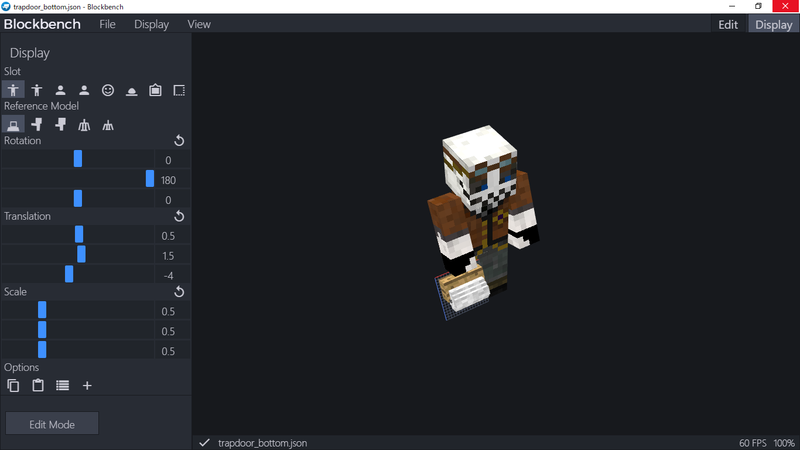Switch to the Display tab at top right
This screenshot has width=800, height=450.
[773, 24]
